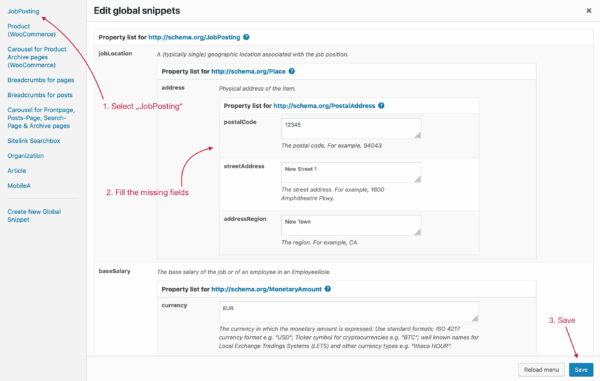The height and width of the screenshot is (381, 600).
Task: Select Breadcrumbs for pages snippet
Action: pos(41,80)
